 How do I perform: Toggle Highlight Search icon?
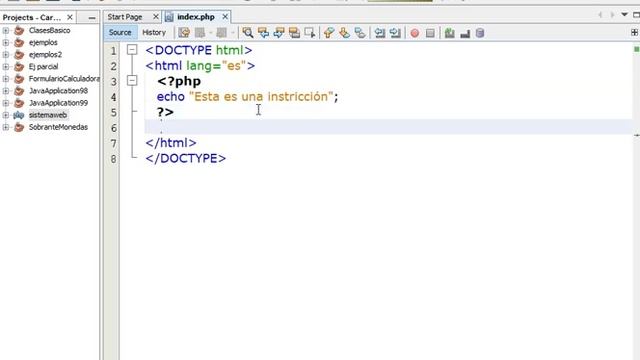pyautogui.click(x=294, y=33)
